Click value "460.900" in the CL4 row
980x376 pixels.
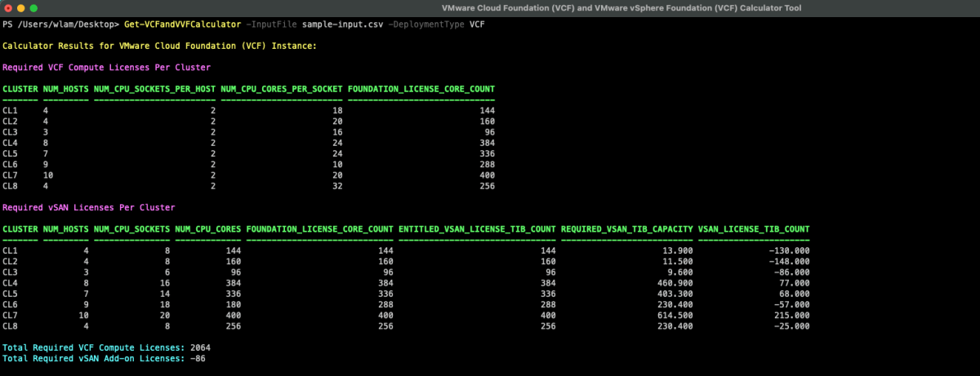click(675, 283)
